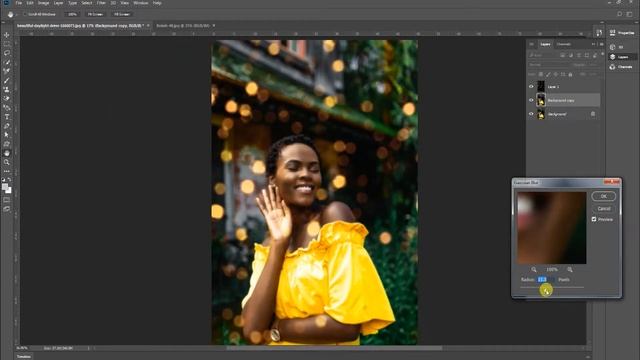Select the Path Selection tool

(7, 135)
